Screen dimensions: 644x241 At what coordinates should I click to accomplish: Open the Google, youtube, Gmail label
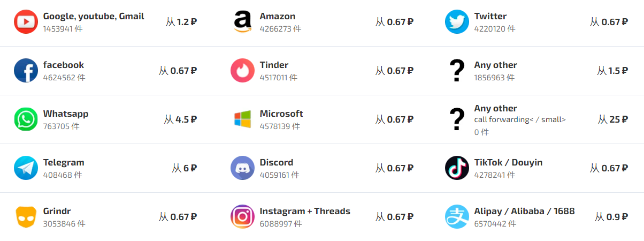(94, 17)
